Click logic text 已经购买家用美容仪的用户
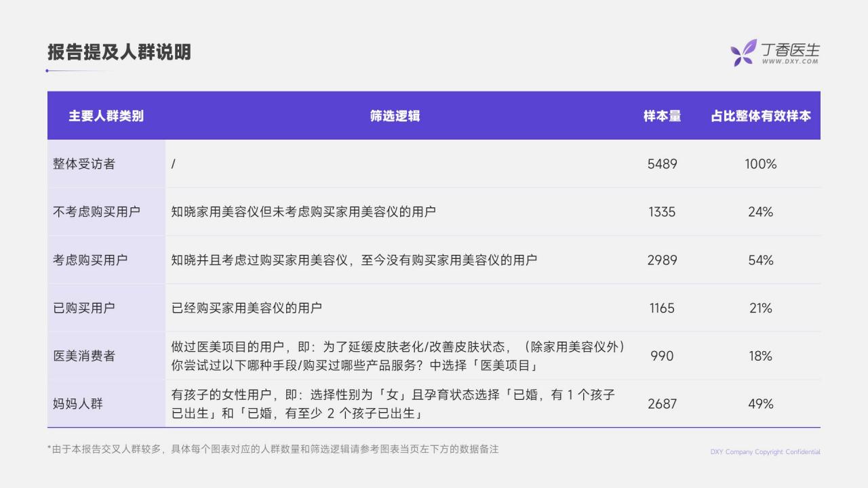 click(246, 308)
